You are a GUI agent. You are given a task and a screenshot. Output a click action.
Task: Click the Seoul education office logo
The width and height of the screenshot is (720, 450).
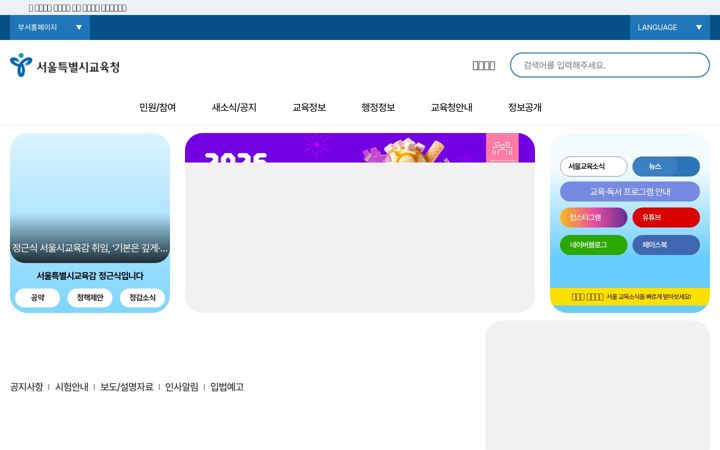coord(65,66)
